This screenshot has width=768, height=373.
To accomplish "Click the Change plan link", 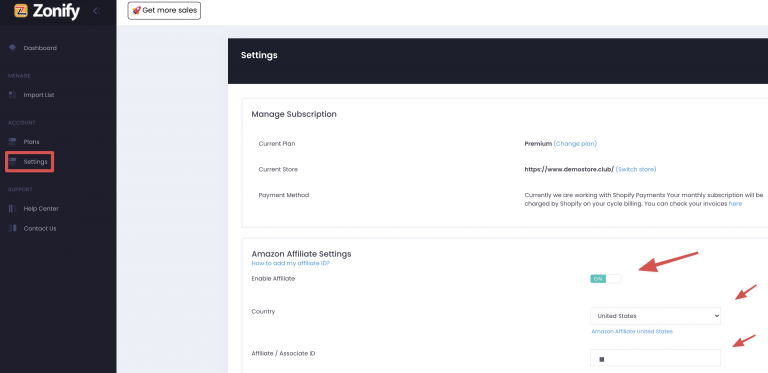I will pyautogui.click(x=575, y=143).
